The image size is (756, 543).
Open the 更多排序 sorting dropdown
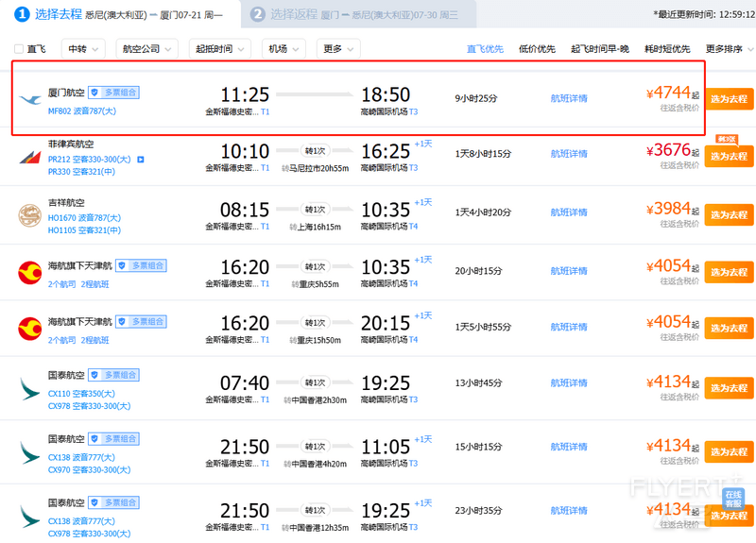729,49
